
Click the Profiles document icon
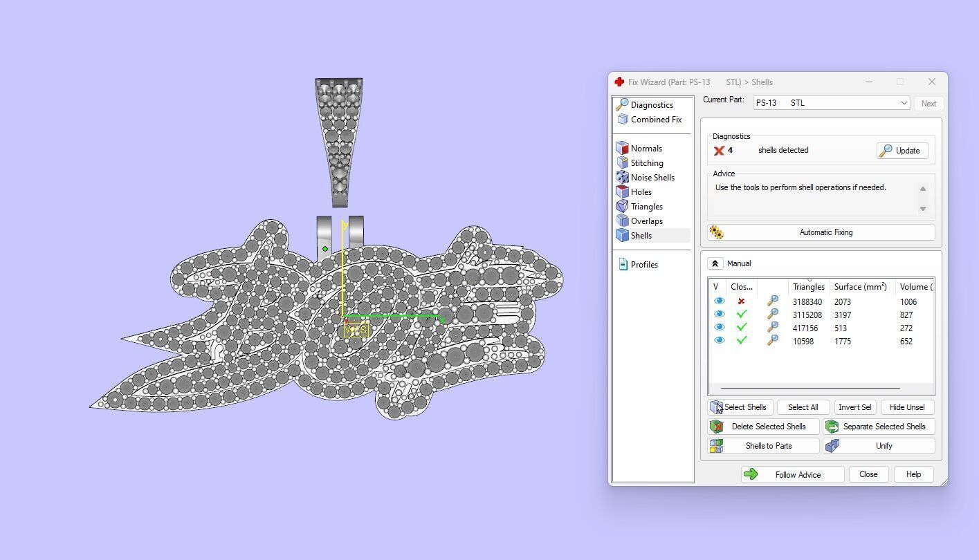coord(623,264)
